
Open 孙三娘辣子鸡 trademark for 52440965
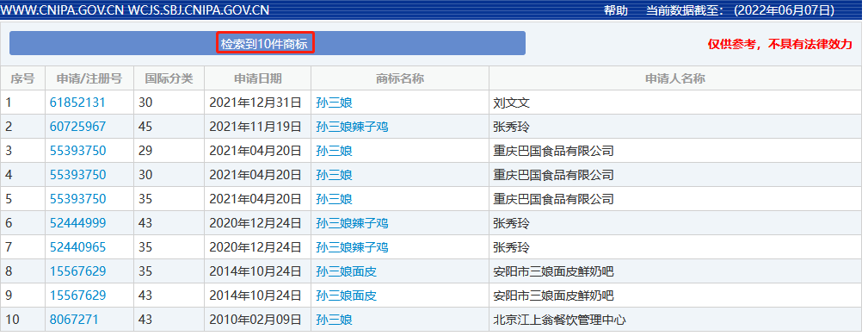[352, 247]
